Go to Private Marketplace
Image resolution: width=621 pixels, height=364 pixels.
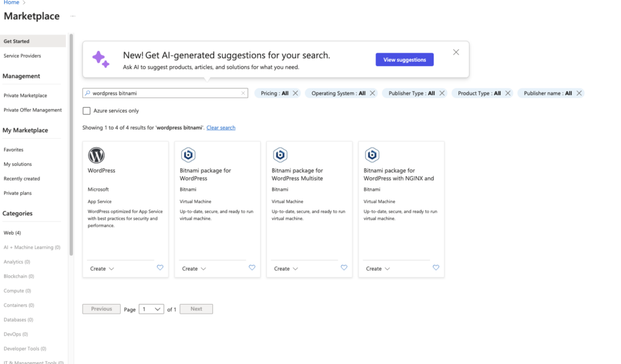[25, 95]
